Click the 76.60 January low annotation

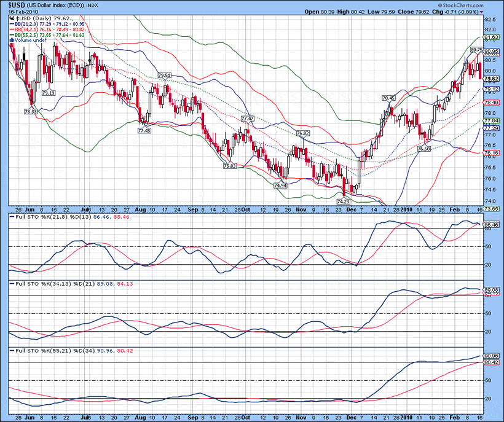pyautogui.click(x=423, y=149)
